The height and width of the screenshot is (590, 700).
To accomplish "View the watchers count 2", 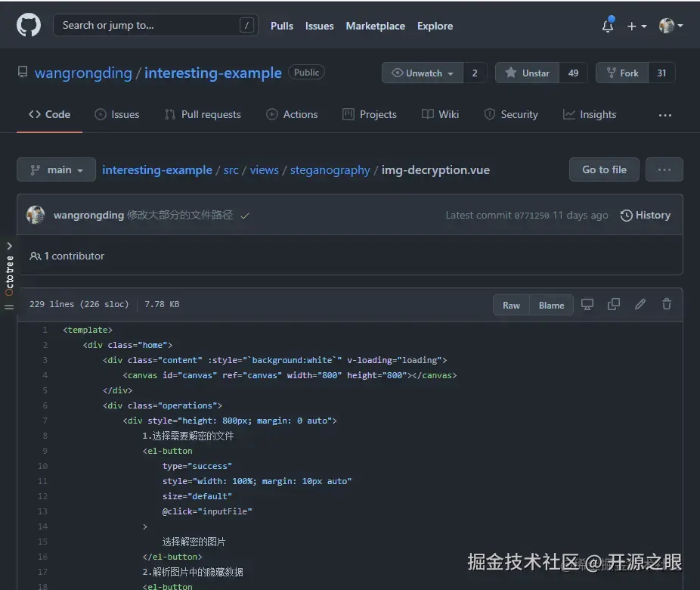I will (x=475, y=73).
